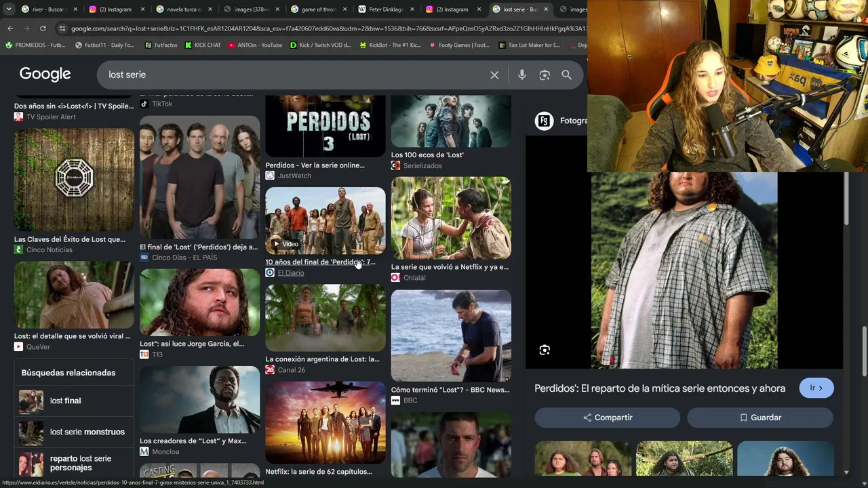This screenshot has height=488, width=868.
Task: Open the Kick / Twitch VOD bookmark
Action: point(321,45)
